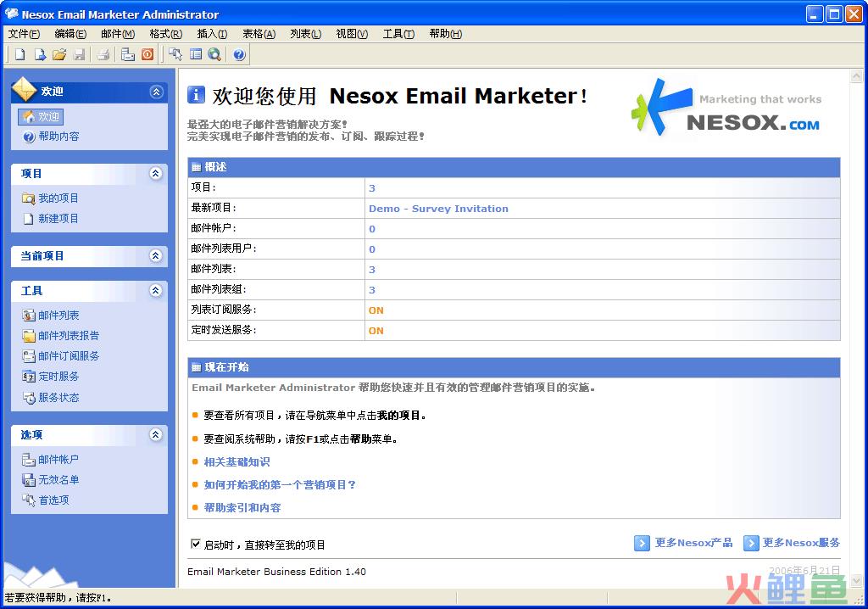Click the 更多Nesox产品 link text

point(693,543)
